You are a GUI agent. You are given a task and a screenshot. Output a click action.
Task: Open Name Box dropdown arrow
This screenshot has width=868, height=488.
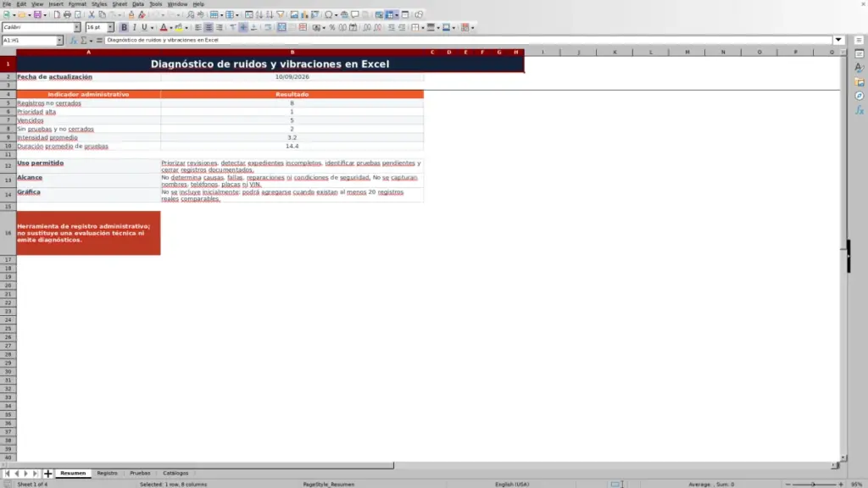pyautogui.click(x=59, y=41)
